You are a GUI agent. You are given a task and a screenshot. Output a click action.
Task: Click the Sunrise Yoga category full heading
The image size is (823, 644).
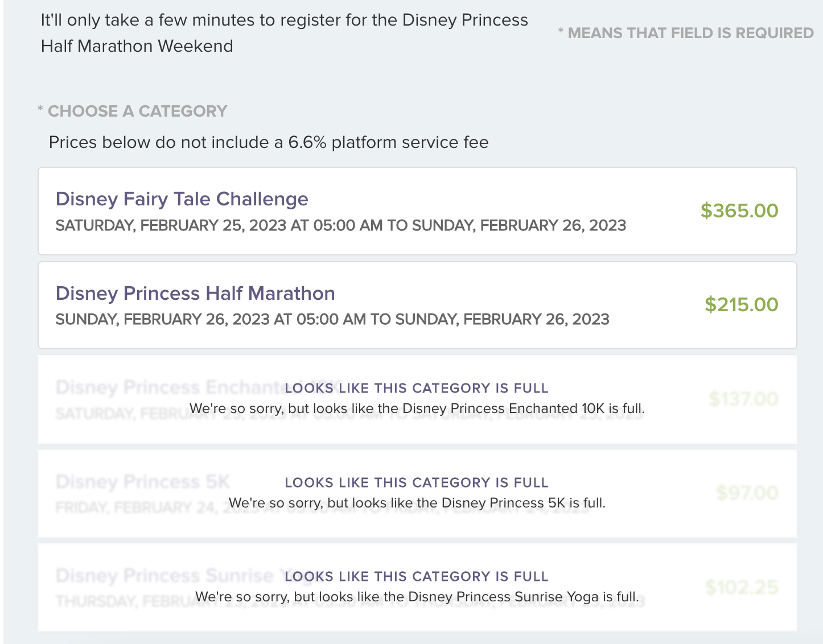(417, 577)
